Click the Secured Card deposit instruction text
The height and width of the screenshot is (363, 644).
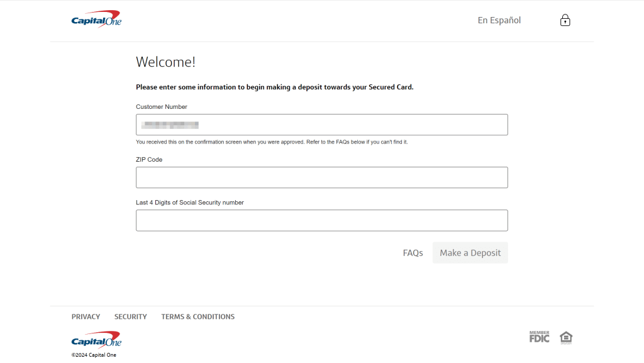point(275,87)
